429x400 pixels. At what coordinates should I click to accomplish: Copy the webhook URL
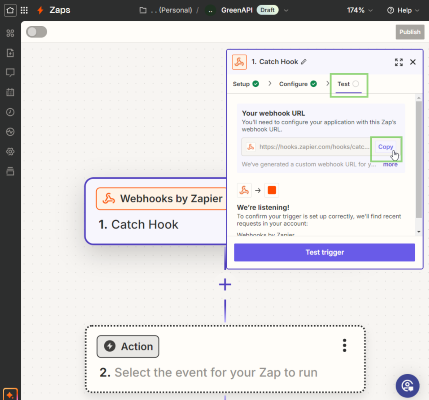[x=386, y=147]
